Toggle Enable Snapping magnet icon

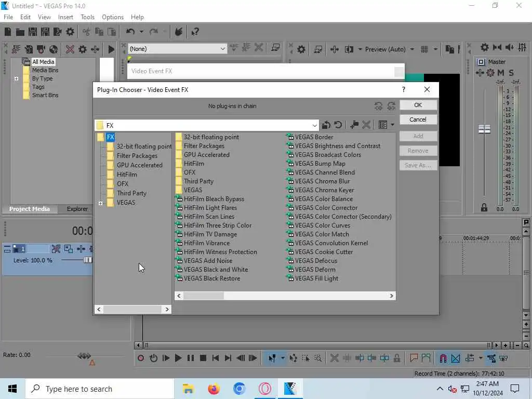[x=443, y=358]
